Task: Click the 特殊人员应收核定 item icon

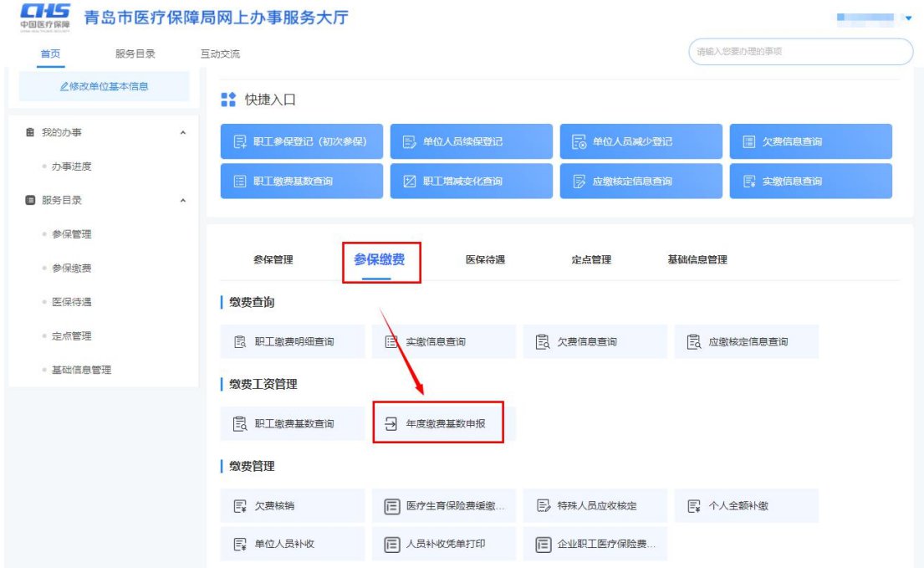Action: (x=543, y=506)
